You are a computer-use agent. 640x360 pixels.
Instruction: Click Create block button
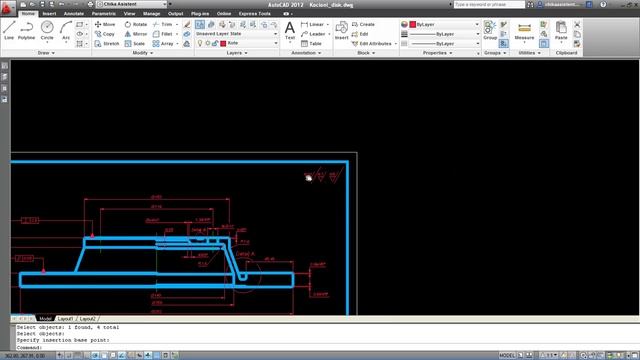click(x=363, y=24)
